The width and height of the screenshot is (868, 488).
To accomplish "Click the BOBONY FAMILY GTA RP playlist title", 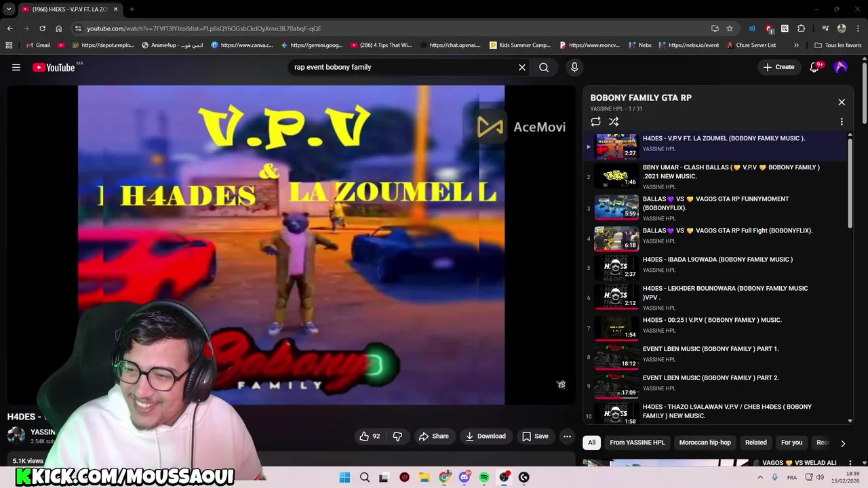I will point(641,98).
